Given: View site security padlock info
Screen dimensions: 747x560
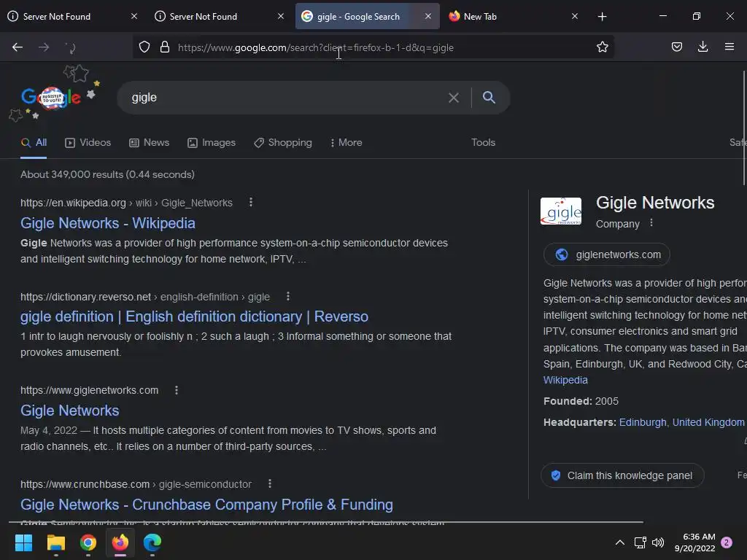Looking at the screenshot, I should tap(165, 47).
